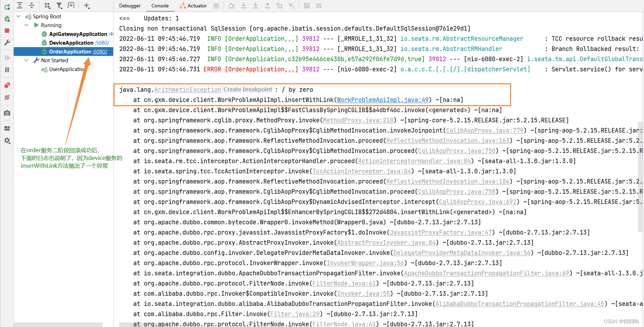Open the Actuator tab
644x327 pixels.
193,6
